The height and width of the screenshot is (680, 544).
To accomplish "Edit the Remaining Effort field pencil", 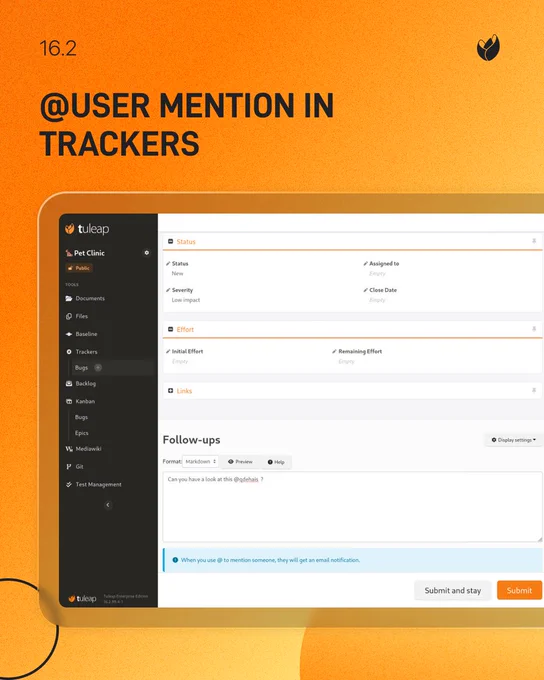I will coord(334,351).
